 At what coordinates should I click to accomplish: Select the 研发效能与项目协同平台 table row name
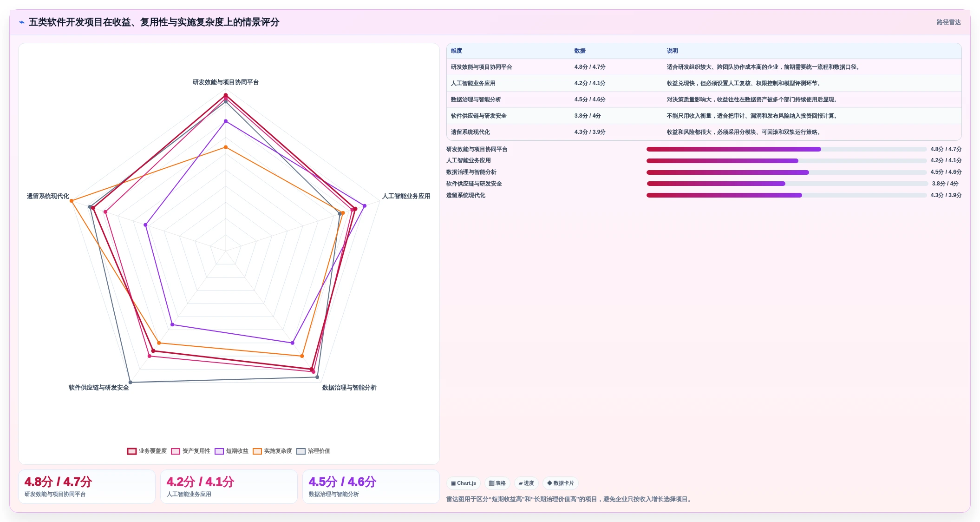[x=481, y=67]
